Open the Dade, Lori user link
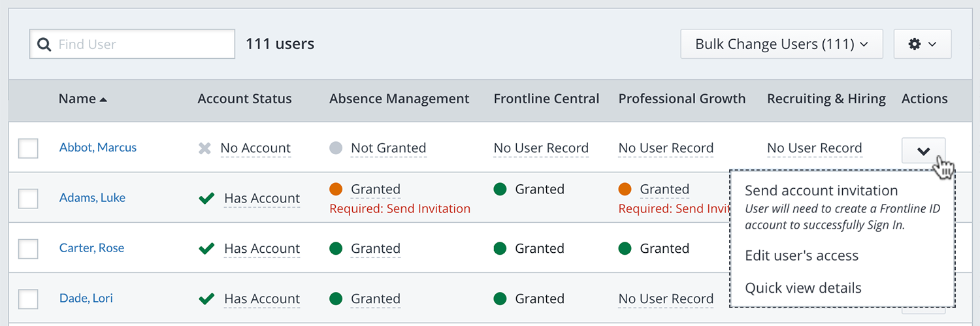 click(x=86, y=298)
